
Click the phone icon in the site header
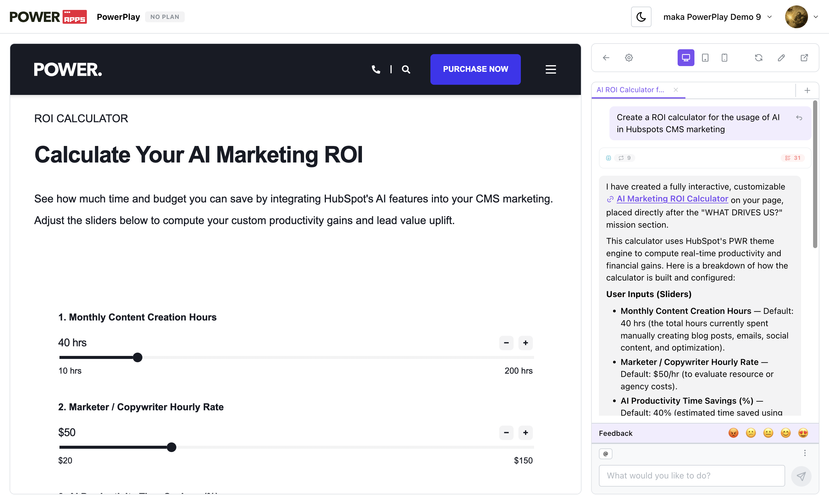[376, 69]
